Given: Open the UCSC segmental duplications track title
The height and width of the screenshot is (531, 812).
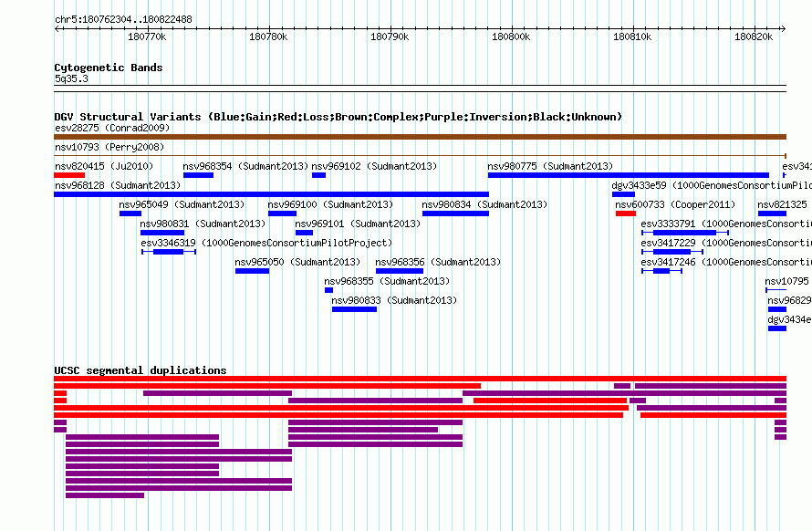Looking at the screenshot, I should click(141, 370).
